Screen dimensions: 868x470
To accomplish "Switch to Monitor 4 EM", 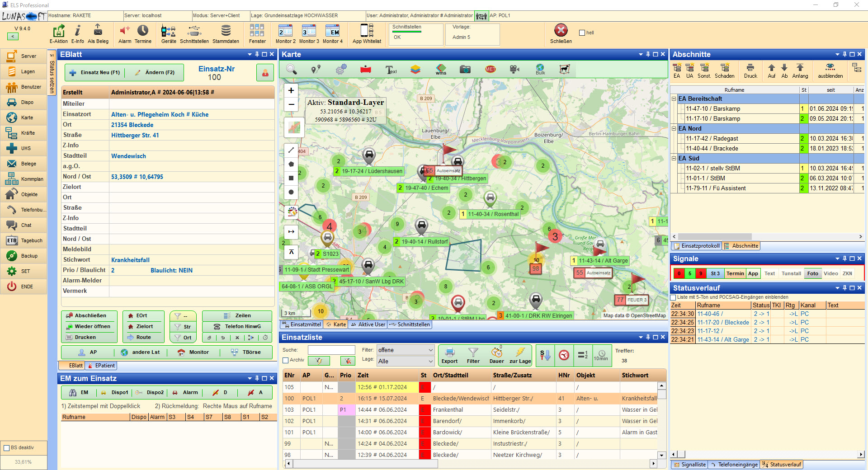I will 333,34.
